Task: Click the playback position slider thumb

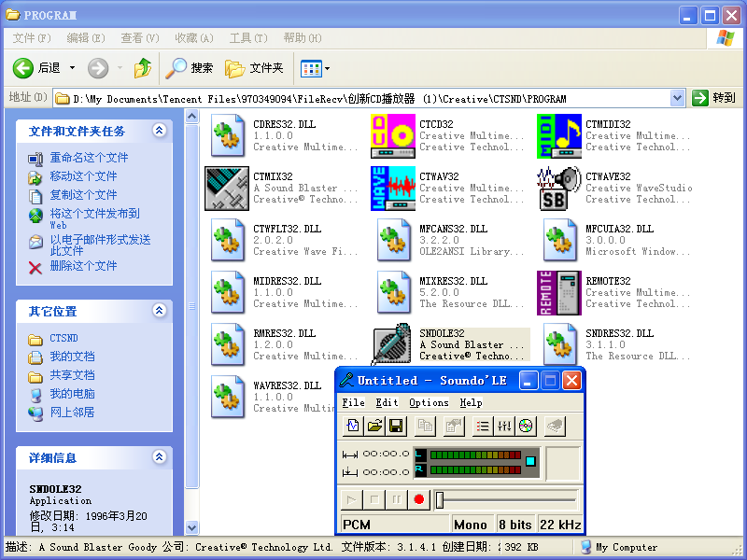Action: (439, 499)
